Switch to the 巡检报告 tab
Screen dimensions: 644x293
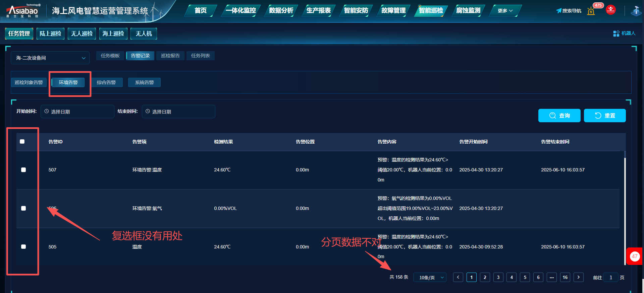pyautogui.click(x=170, y=56)
